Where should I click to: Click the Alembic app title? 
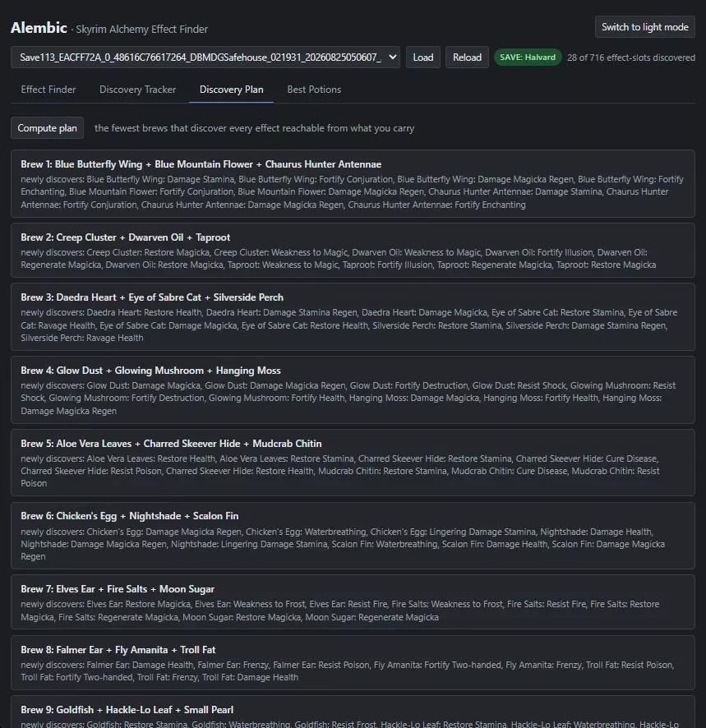[x=39, y=28]
